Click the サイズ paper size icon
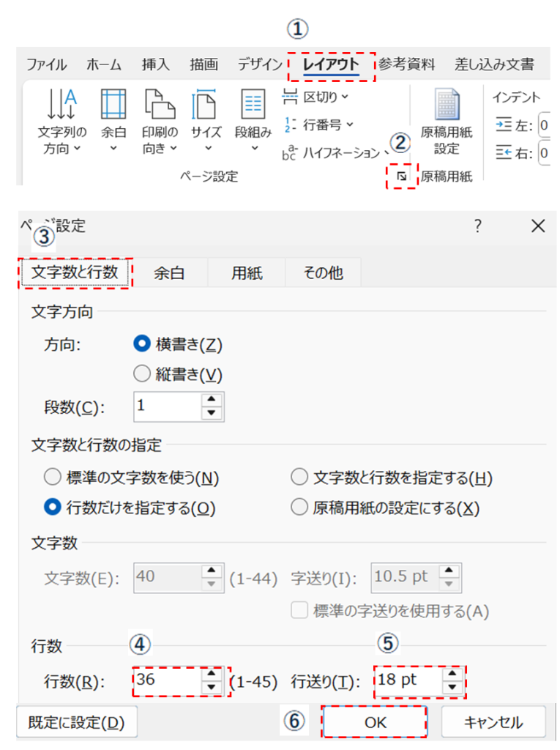560x750 pixels. click(x=206, y=104)
